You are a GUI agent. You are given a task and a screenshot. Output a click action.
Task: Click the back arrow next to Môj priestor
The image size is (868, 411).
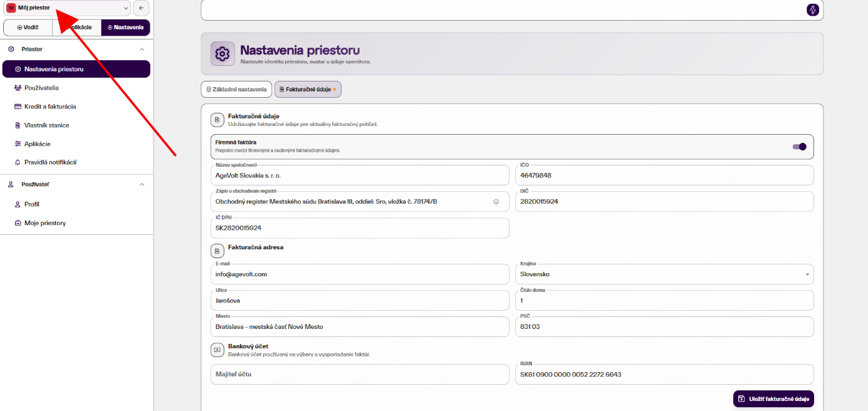[141, 8]
